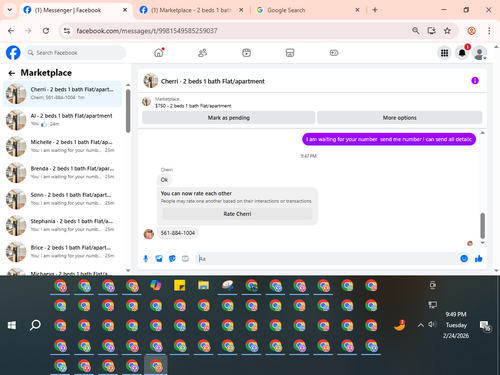500x375 pixels.
Task: Choose a GIF icon in composer
Action: [185, 258]
